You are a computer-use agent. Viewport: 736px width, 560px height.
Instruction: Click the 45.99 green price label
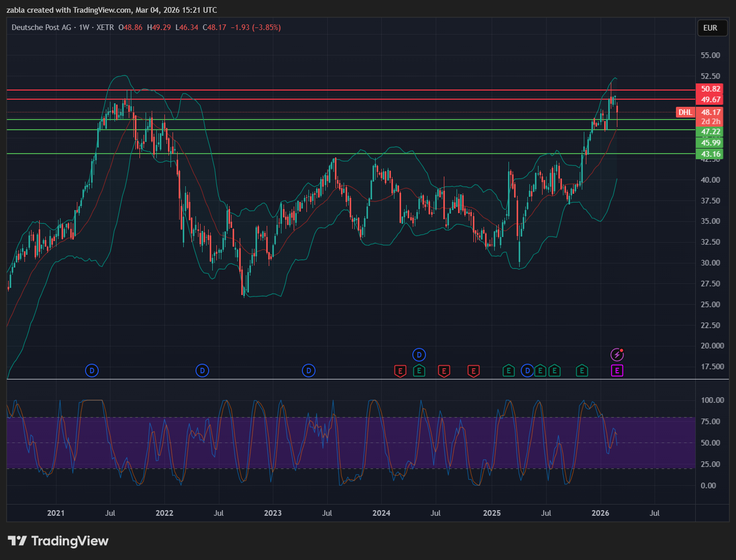point(711,143)
